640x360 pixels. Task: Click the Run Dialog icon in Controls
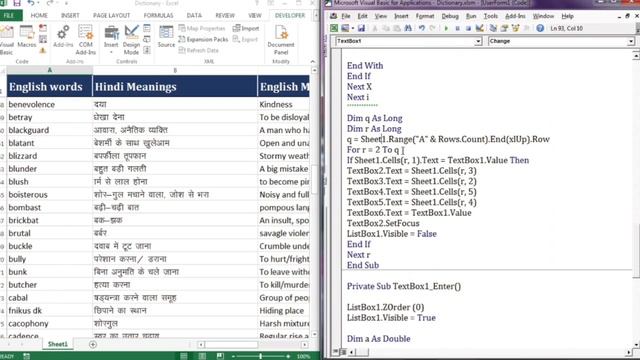(x=147, y=50)
